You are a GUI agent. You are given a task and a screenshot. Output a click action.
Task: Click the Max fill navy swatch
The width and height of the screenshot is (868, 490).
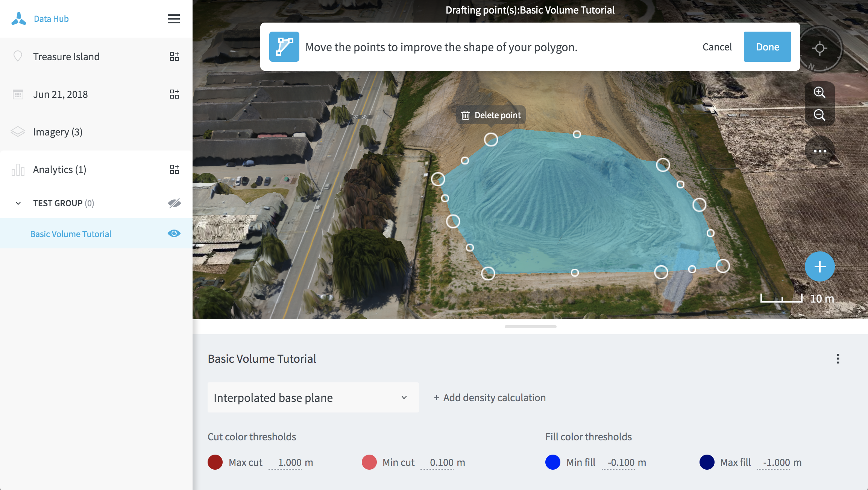click(x=707, y=462)
